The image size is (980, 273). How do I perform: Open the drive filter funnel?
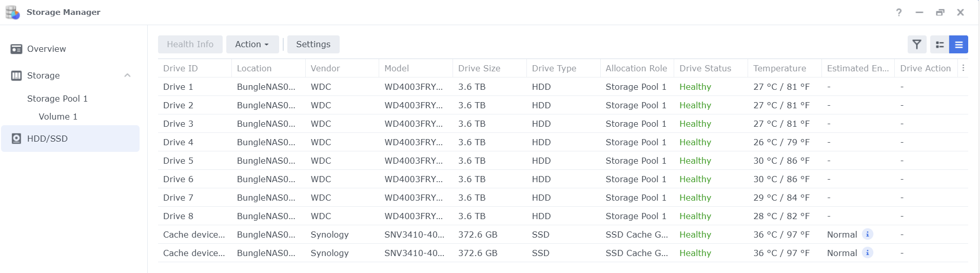917,45
